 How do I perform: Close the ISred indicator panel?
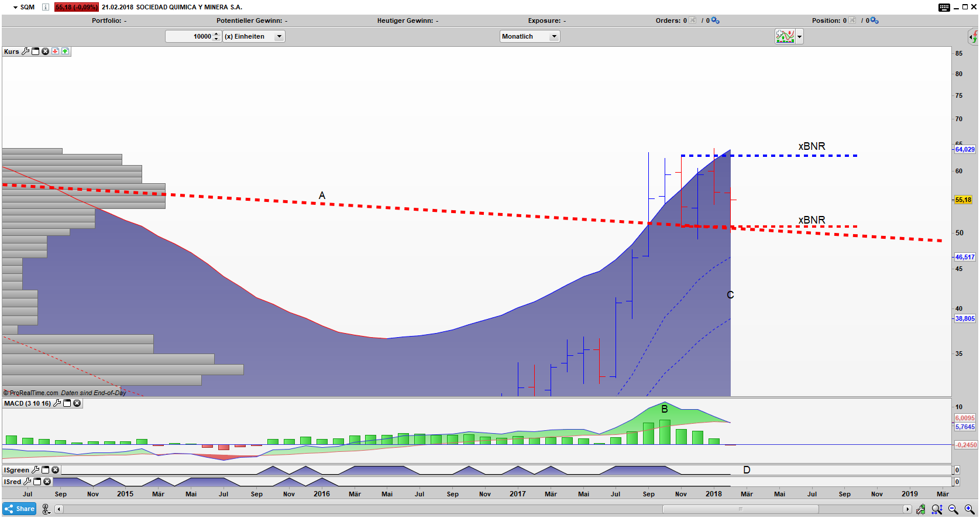coord(47,482)
